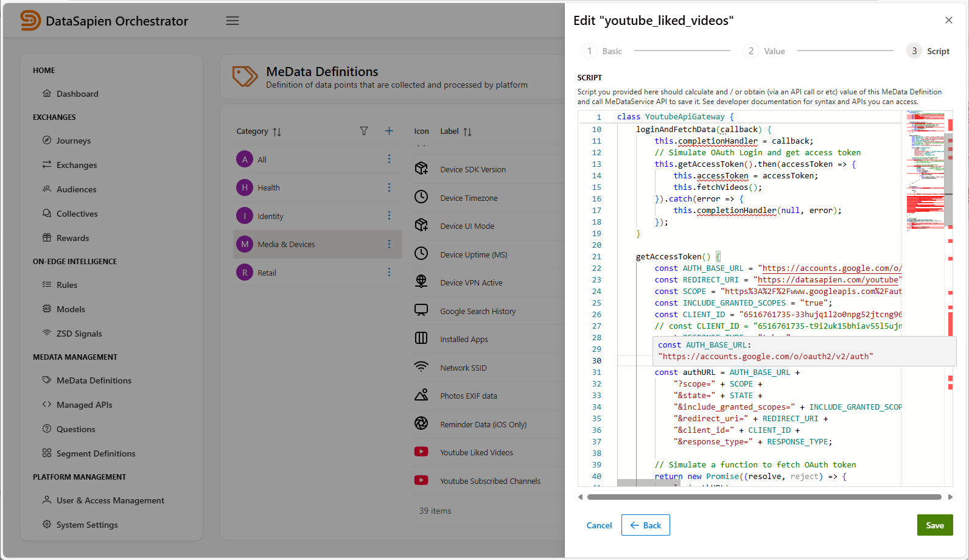This screenshot has width=969, height=560.
Task: Click the editor scroll left arrow
Action: click(x=581, y=497)
